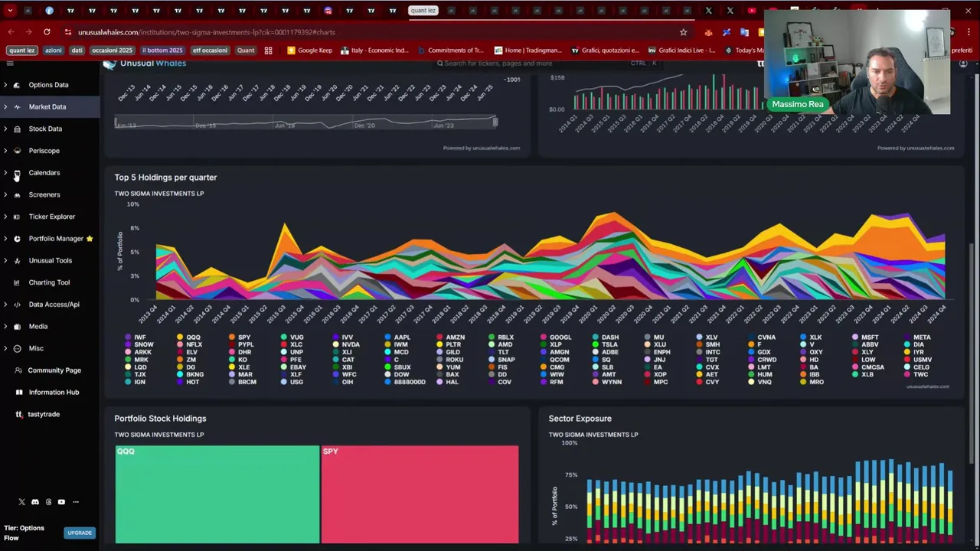Screen dimensions: 980x551
Task: Click the UPGRADE button
Action: point(80,533)
